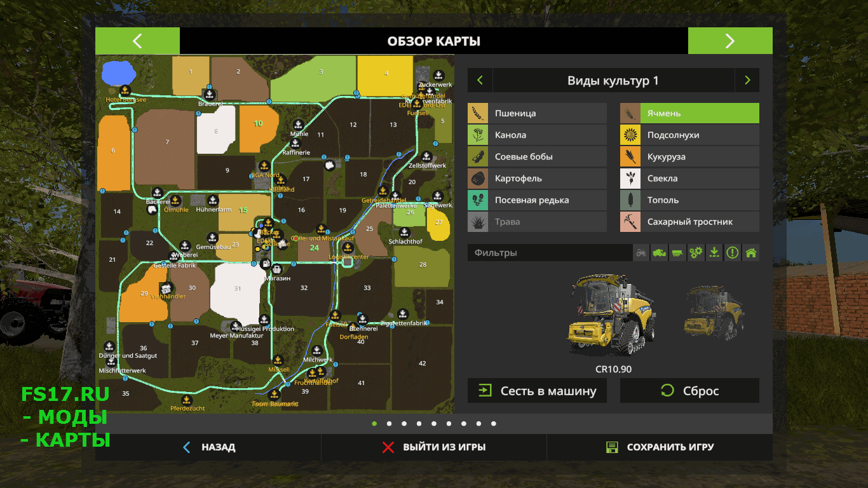
Task: Toggle the highlighted Ячмень crop overlay
Action: (690, 113)
